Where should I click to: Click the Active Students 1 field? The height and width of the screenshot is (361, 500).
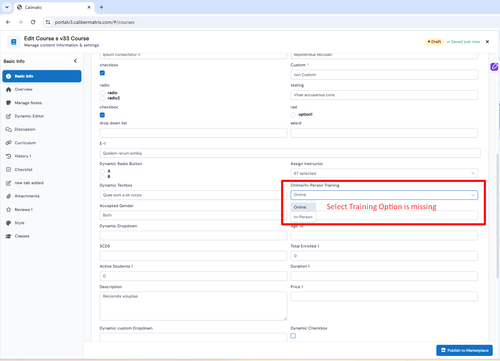193,276
